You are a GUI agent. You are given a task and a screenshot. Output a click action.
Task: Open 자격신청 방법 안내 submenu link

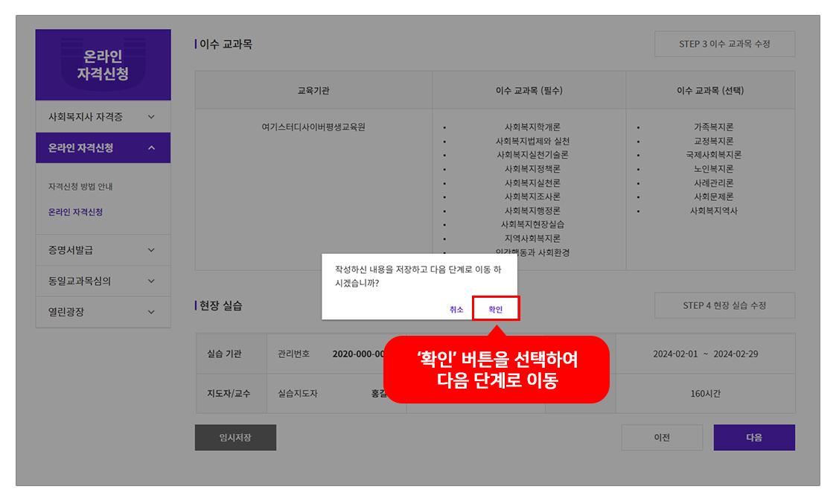pos(80,187)
